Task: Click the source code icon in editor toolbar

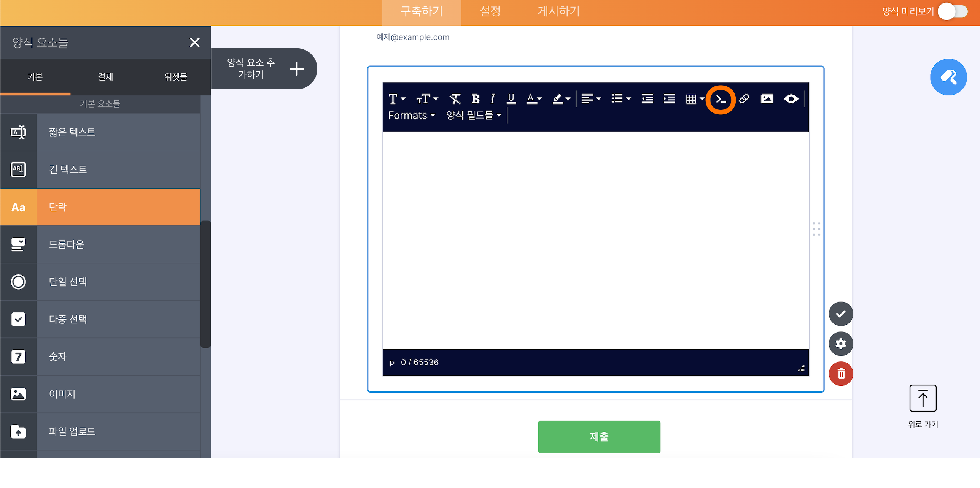Action: (x=721, y=99)
